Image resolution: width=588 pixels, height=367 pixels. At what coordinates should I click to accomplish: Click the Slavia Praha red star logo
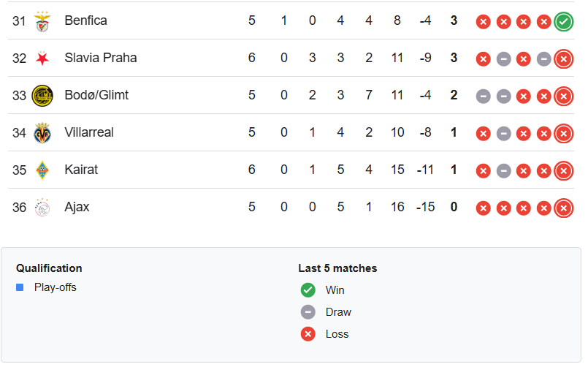[42, 58]
